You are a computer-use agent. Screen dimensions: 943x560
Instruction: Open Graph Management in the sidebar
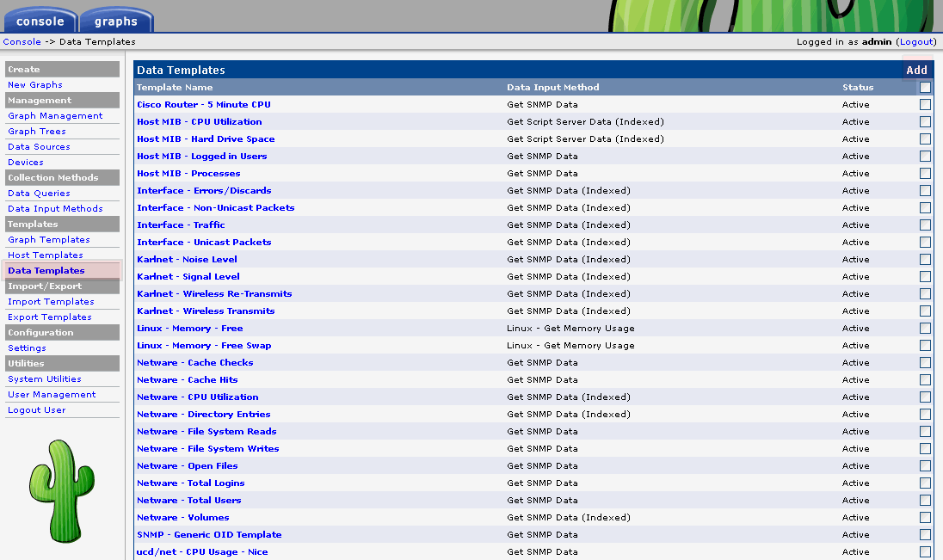point(55,116)
